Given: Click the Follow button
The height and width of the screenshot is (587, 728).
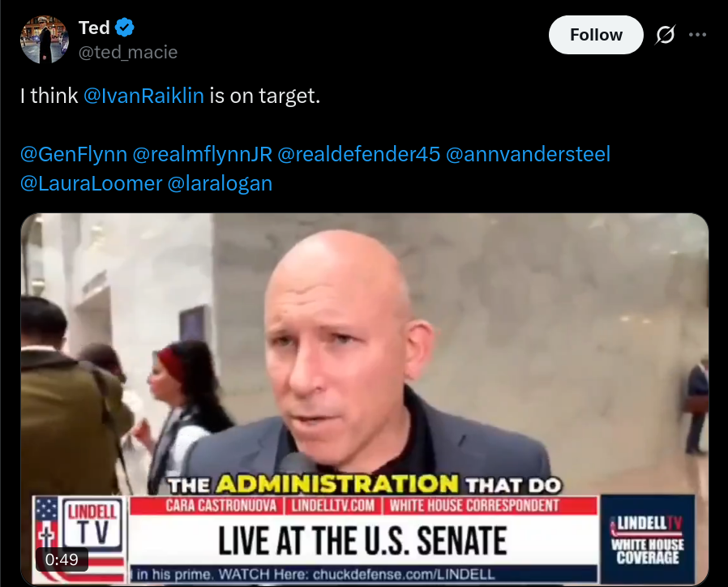Looking at the screenshot, I should (596, 35).
